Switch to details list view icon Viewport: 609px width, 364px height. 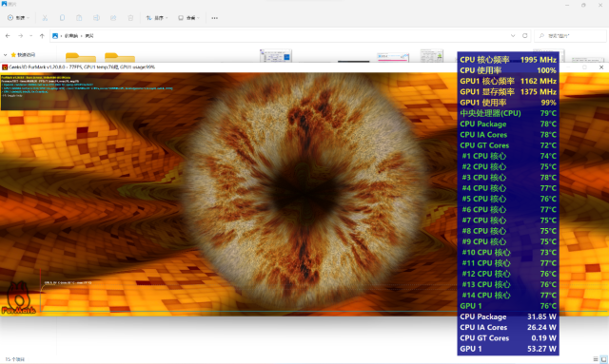[596, 359]
